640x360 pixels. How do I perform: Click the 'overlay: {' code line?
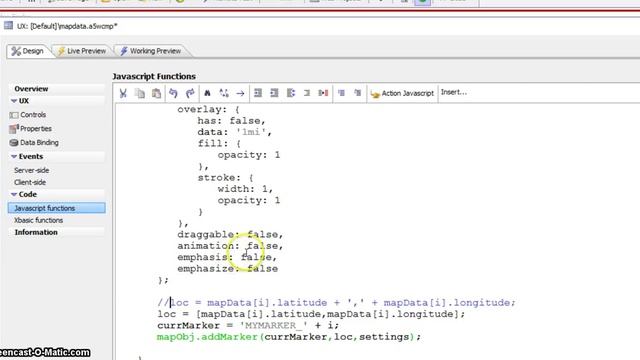(208, 109)
